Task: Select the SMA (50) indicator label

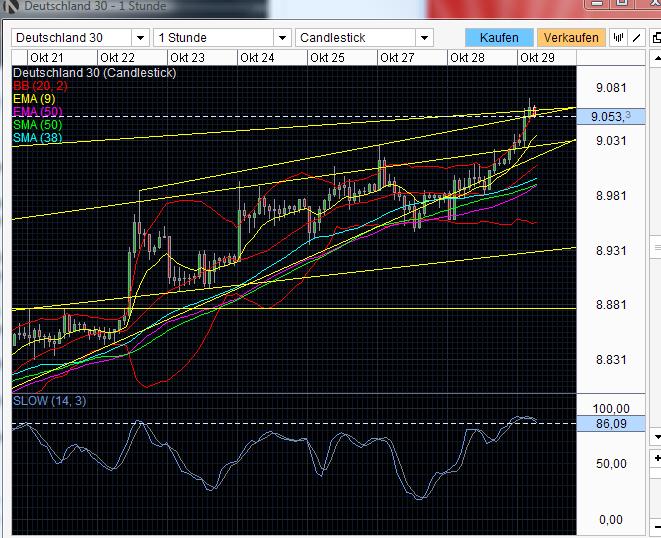Action: [x=38, y=125]
